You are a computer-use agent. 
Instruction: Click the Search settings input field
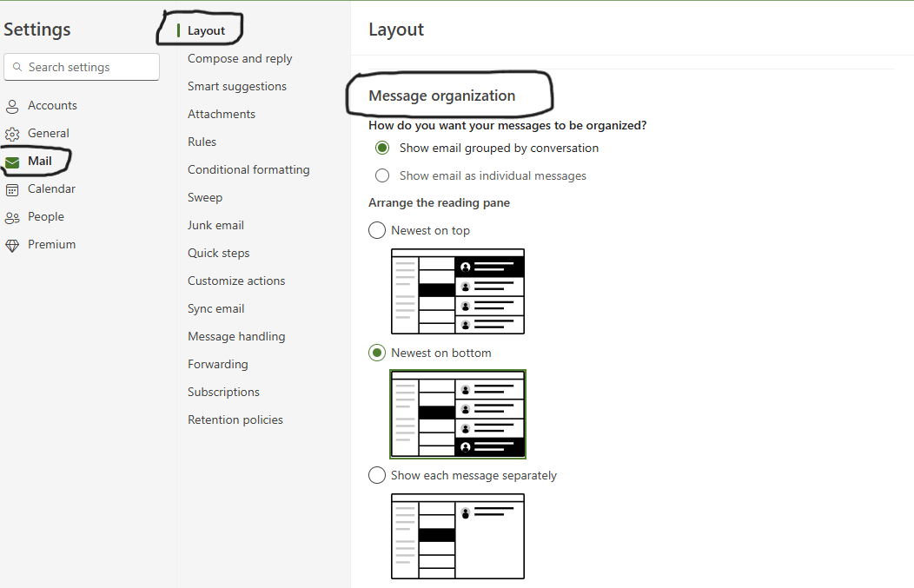(82, 67)
